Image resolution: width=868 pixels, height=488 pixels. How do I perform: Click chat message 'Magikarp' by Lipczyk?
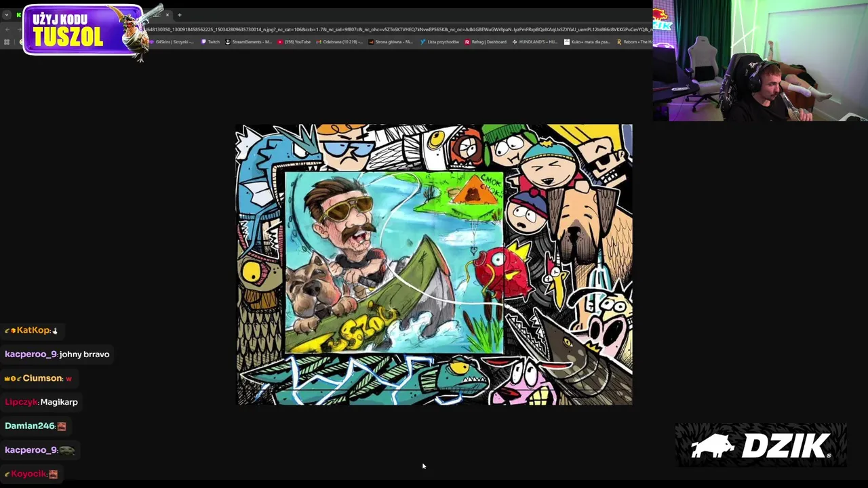[59, 402]
